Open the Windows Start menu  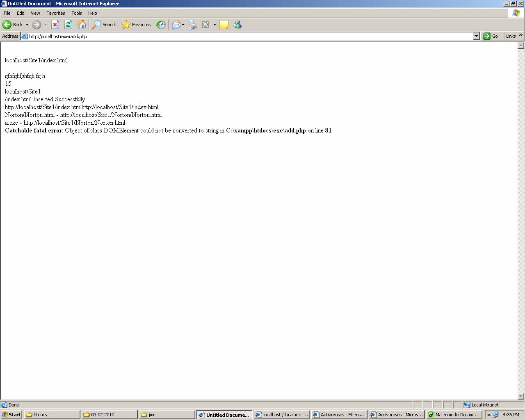[x=11, y=415]
